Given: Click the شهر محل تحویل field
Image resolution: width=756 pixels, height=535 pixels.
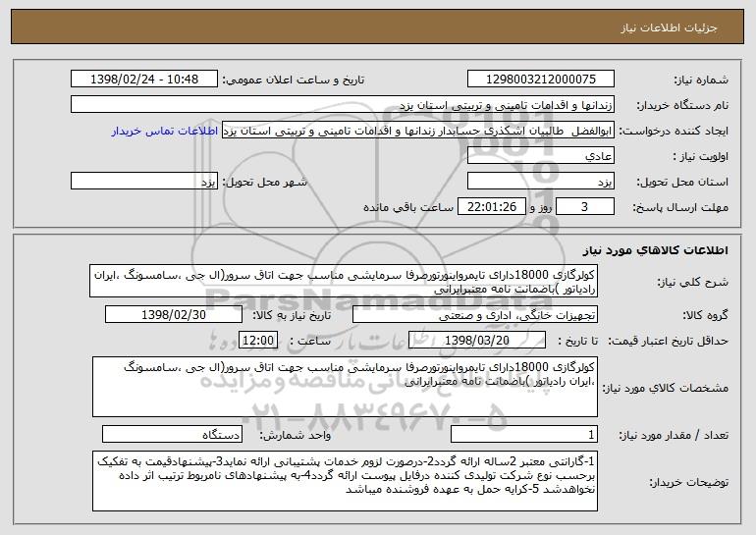Looking at the screenshot, I should (144, 182).
